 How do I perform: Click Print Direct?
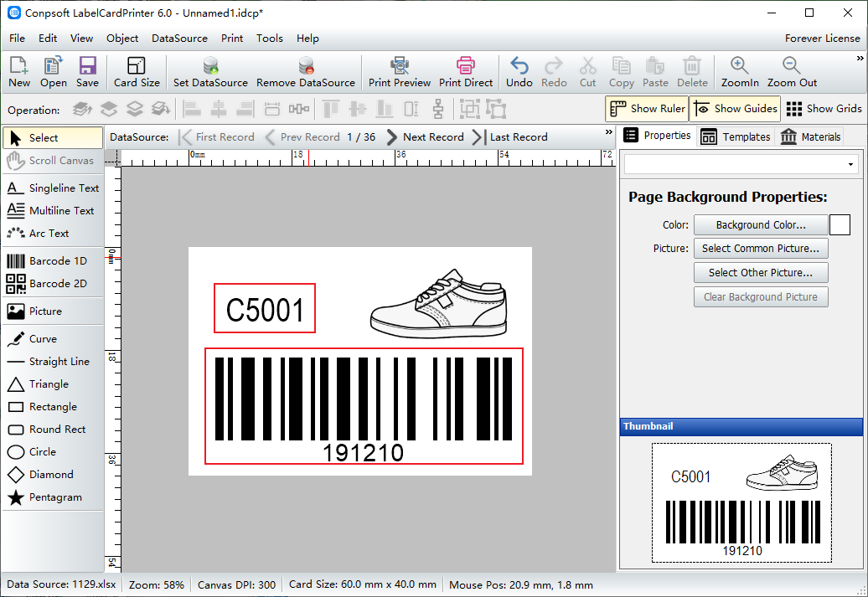[x=466, y=73]
